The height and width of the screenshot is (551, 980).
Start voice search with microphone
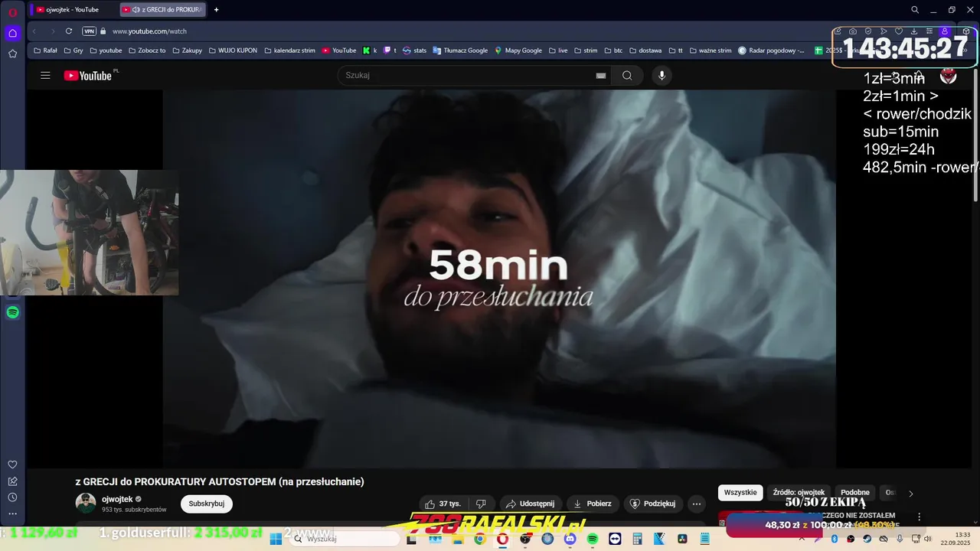tap(662, 75)
